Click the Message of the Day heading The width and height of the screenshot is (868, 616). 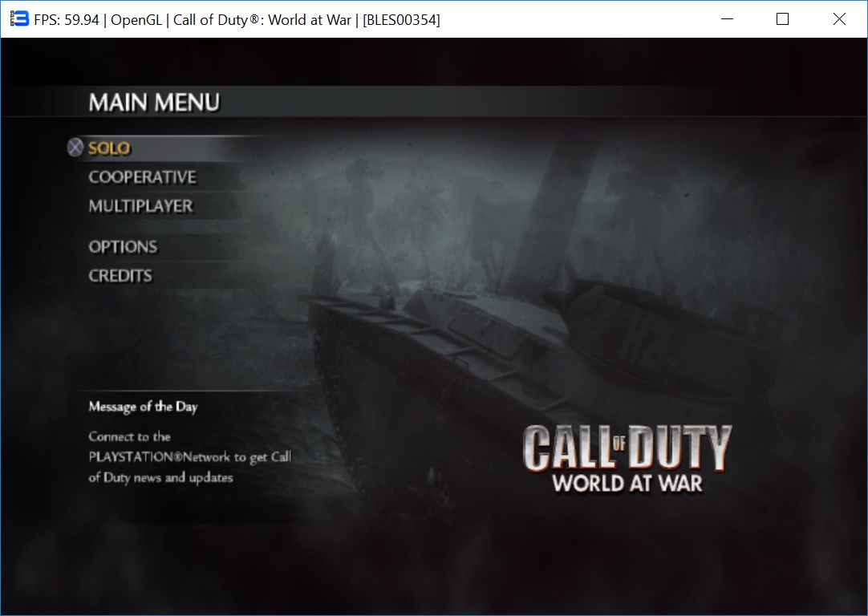143,407
